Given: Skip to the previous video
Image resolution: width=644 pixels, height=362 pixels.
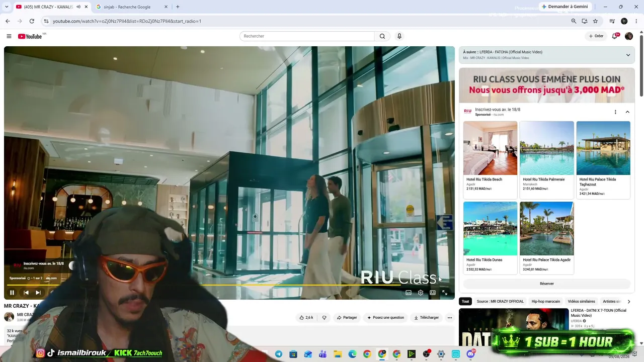Looking at the screenshot, I should (x=26, y=293).
